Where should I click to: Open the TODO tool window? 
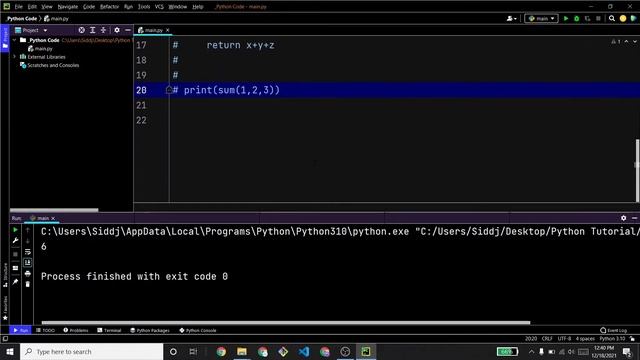coord(45,330)
